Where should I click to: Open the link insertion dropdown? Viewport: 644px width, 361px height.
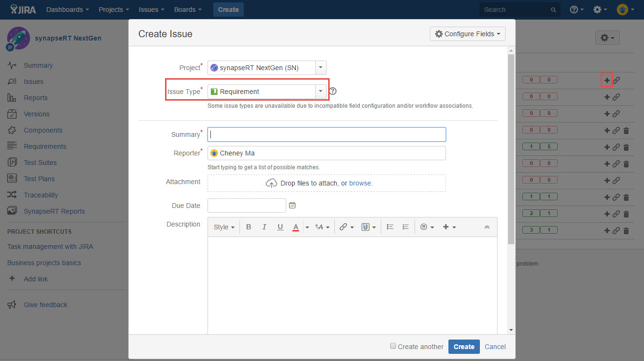point(346,227)
